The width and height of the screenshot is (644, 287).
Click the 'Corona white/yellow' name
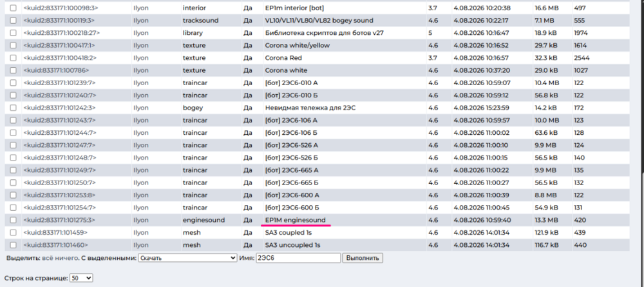coord(298,45)
